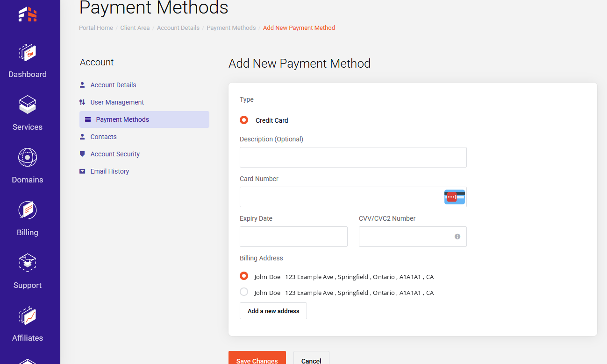This screenshot has height=364, width=607.
Task: Open the Account Security link
Action: (x=115, y=154)
